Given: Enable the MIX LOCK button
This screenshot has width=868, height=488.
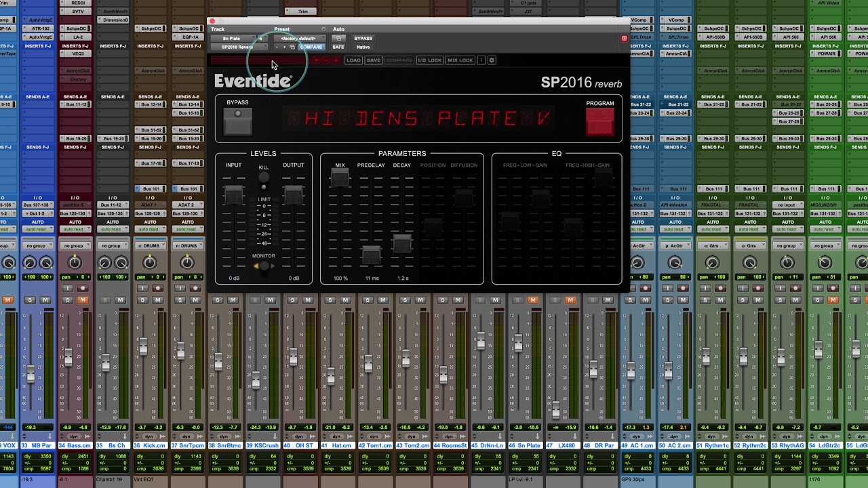Looking at the screenshot, I should [460, 60].
